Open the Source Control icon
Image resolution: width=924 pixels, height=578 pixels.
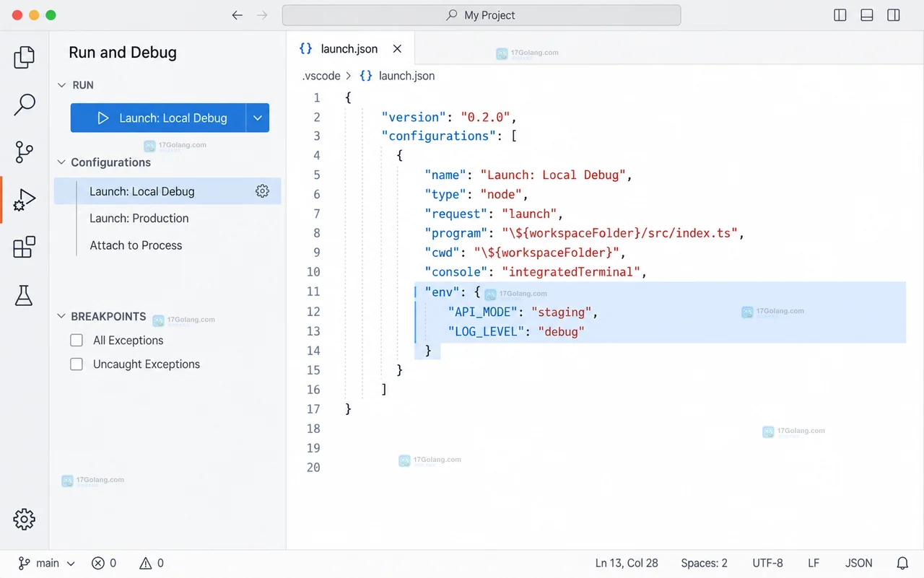(x=25, y=152)
